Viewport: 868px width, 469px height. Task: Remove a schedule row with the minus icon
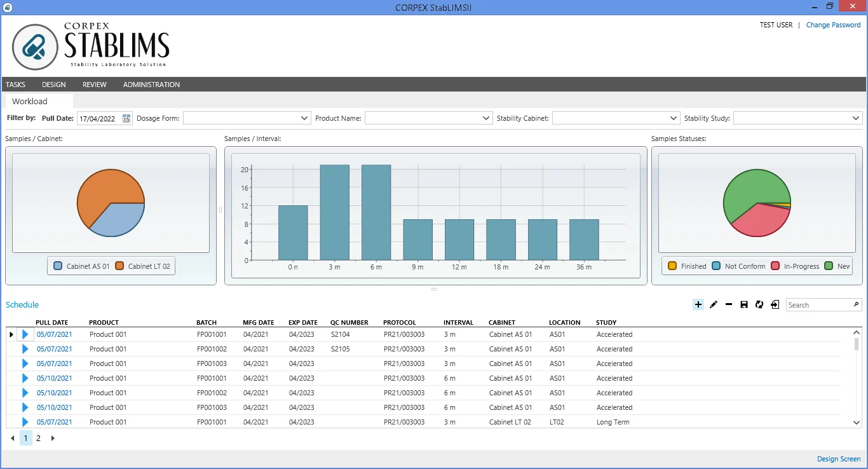click(x=728, y=304)
